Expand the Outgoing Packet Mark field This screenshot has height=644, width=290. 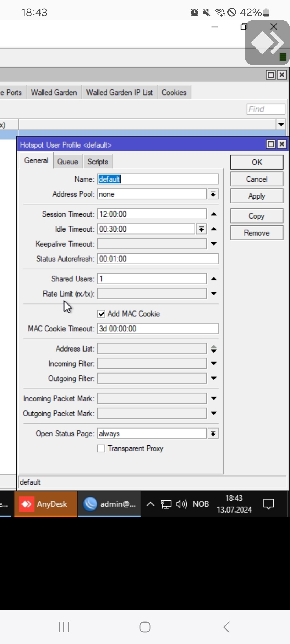(x=214, y=414)
